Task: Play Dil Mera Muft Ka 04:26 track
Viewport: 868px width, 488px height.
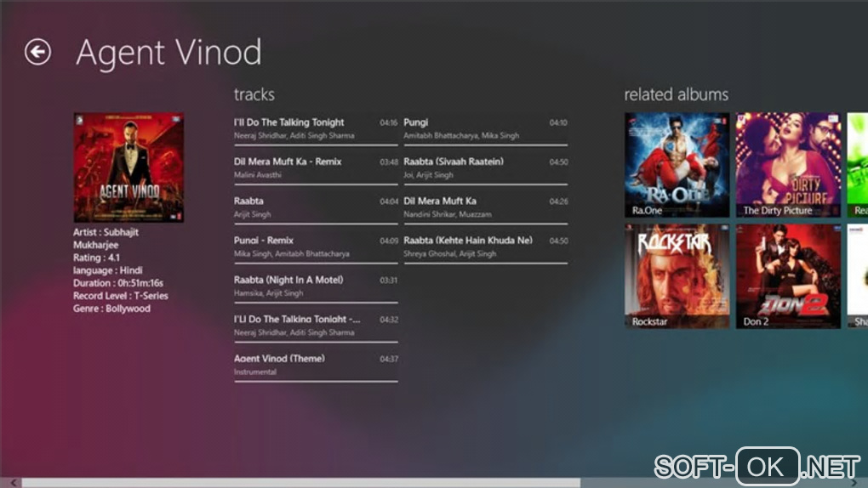Action: 485,207
